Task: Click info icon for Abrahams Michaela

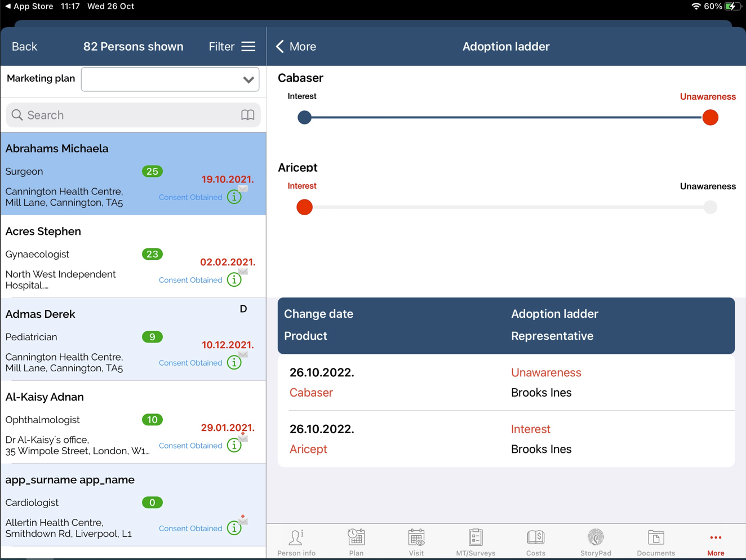Action: coord(234,197)
